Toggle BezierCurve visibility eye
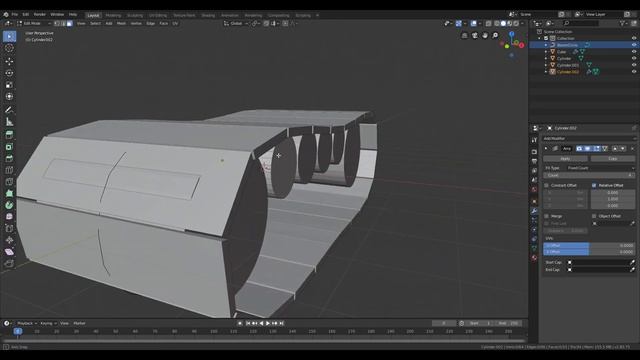The height and width of the screenshot is (360, 640). pyautogui.click(x=634, y=45)
